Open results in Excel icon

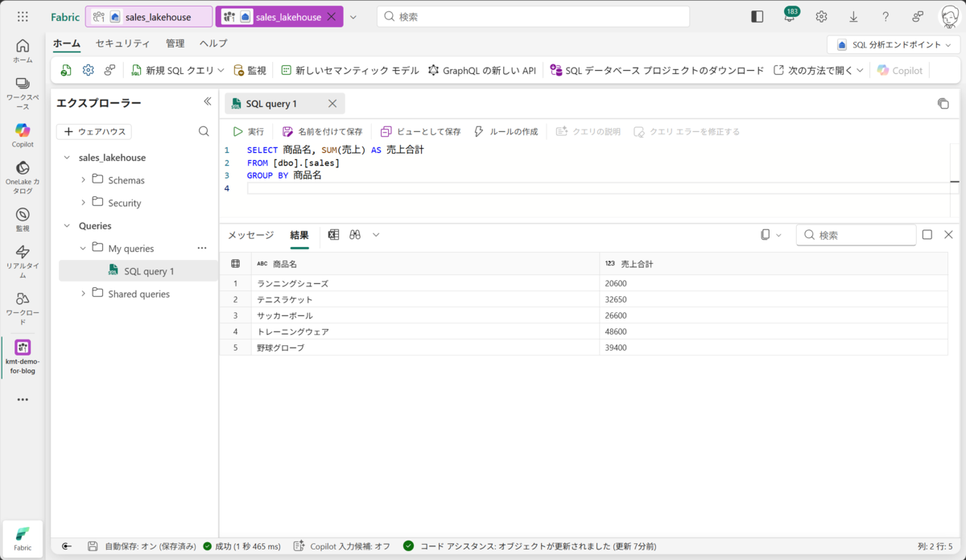tap(333, 235)
